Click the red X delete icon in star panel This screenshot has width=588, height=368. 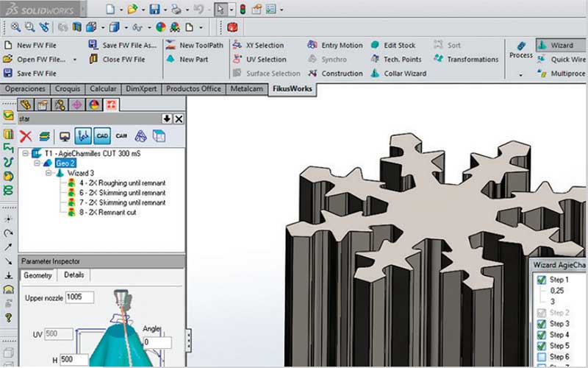[26, 136]
